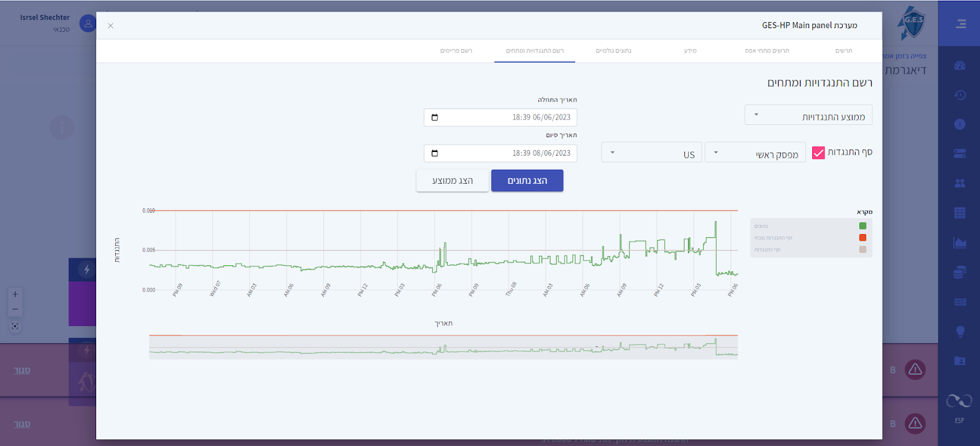Click the הצג נתונים button
The image size is (980, 446).
click(527, 181)
